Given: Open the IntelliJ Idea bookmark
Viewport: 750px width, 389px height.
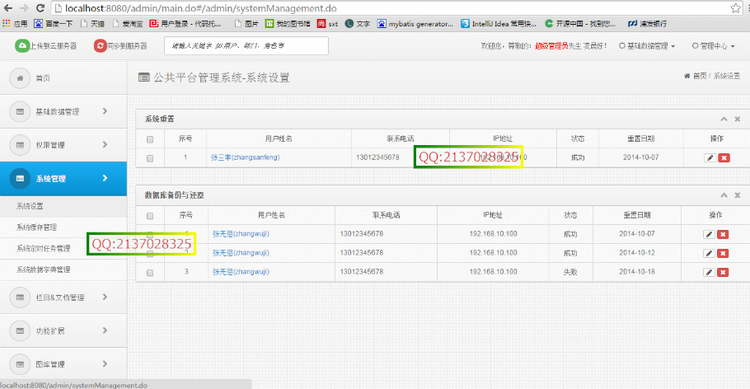Looking at the screenshot, I should point(498,23).
